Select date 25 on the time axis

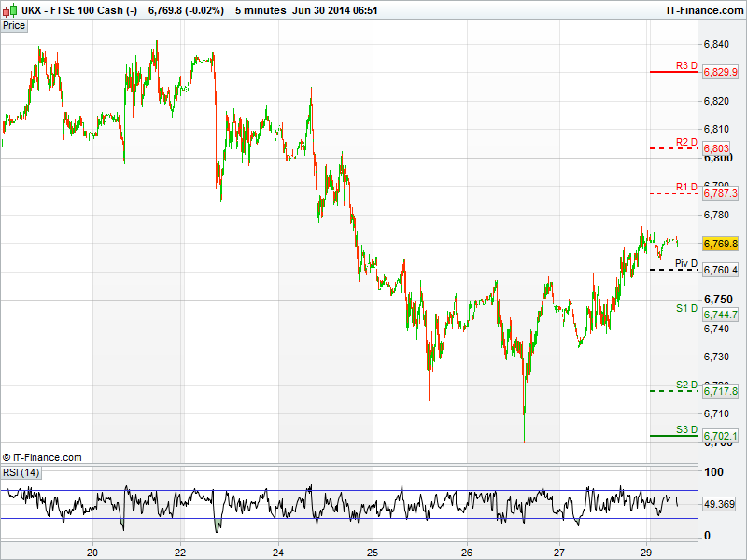click(x=372, y=552)
